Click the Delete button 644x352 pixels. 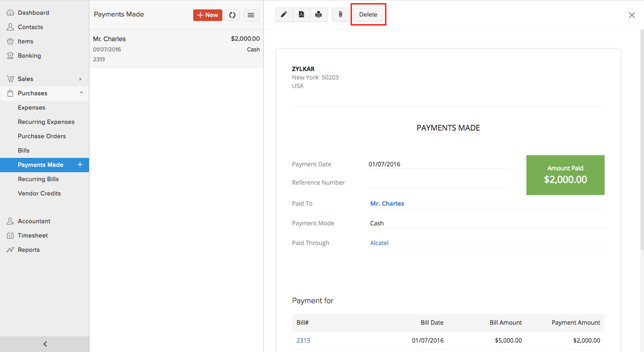pos(368,14)
